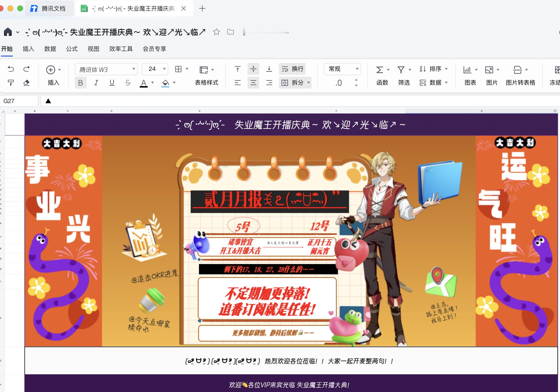Switch to the 腾讯文档 browser tab

coord(49,9)
